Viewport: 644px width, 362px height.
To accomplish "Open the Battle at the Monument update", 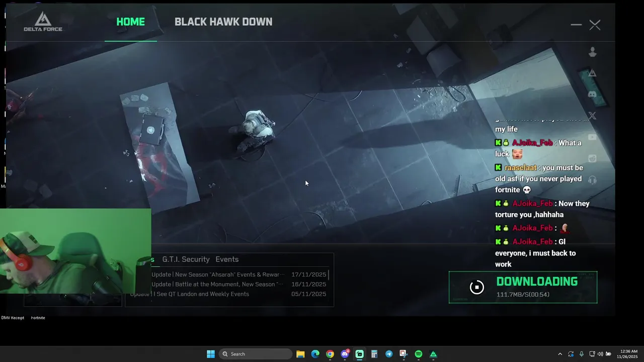I will tap(217, 284).
